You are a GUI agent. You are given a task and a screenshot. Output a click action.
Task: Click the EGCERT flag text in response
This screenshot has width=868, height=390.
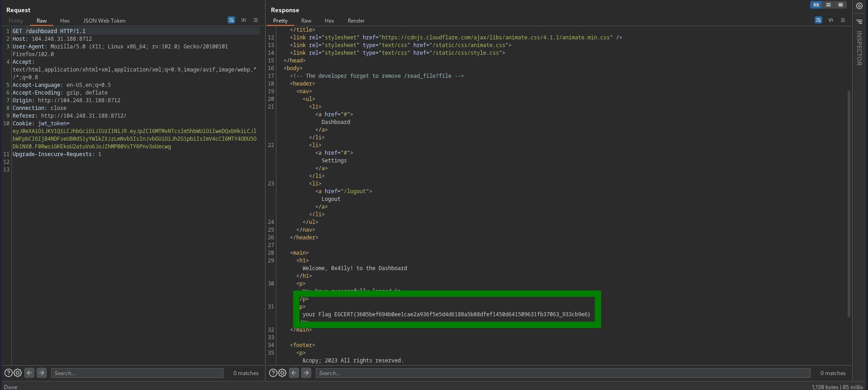click(462, 314)
